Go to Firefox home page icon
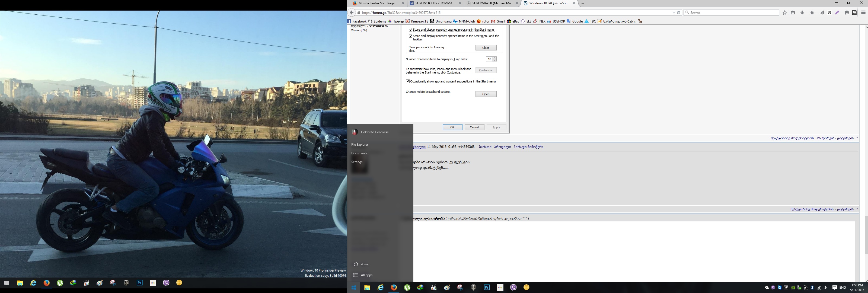 pyautogui.click(x=812, y=12)
